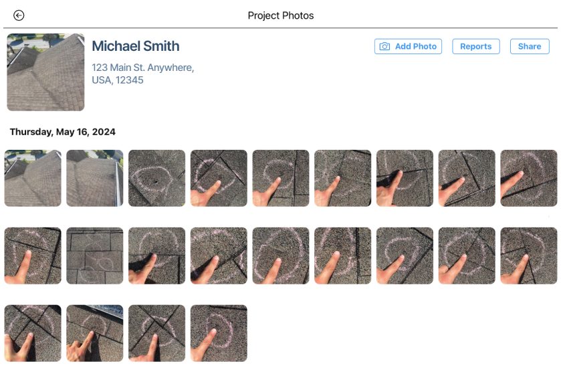Image resolution: width=561 pixels, height=392 pixels.
Task: Open first thumbnail in the second row
Action: point(33,256)
